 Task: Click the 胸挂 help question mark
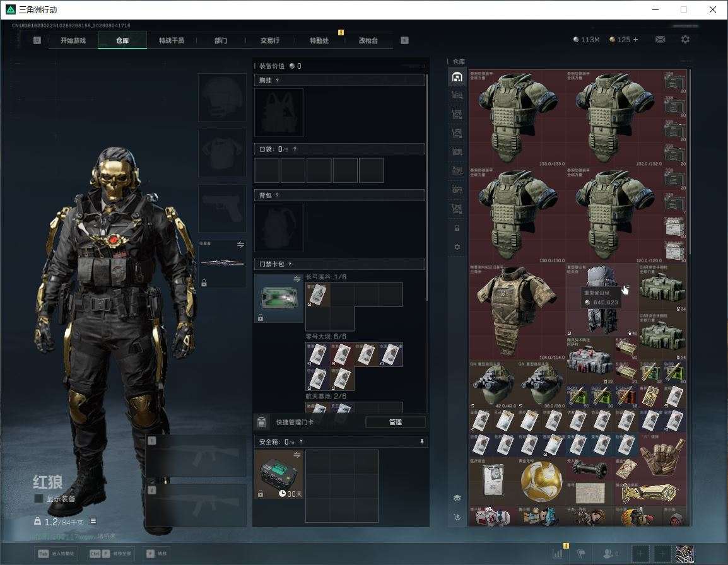(277, 80)
